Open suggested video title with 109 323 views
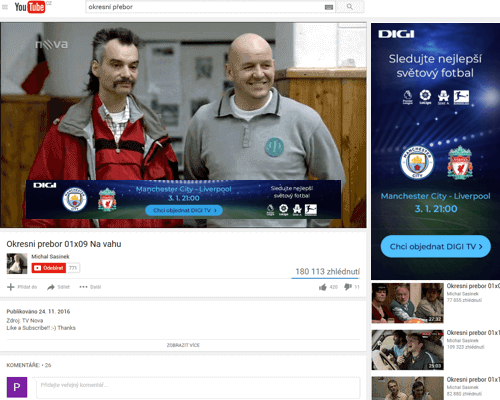Image resolution: width=500 pixels, height=400 pixels. click(x=473, y=333)
